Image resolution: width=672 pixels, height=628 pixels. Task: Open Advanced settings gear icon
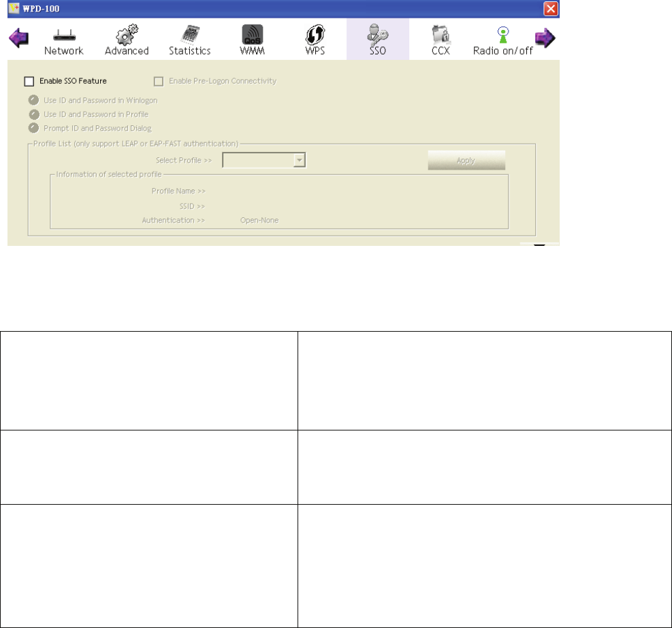tap(127, 35)
